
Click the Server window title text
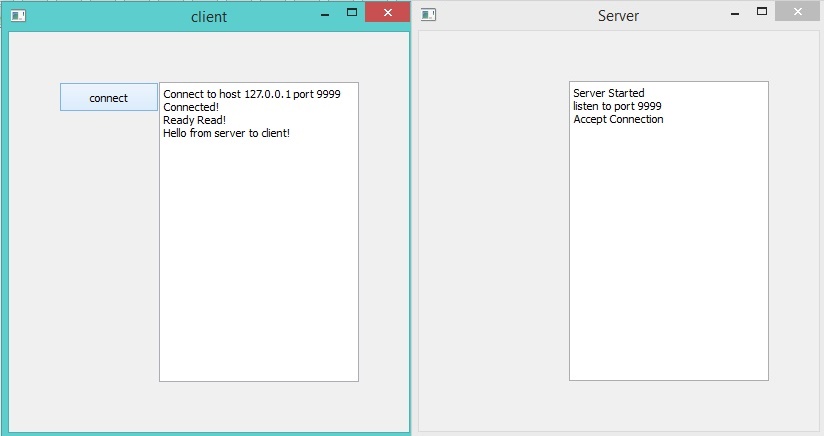tap(618, 16)
